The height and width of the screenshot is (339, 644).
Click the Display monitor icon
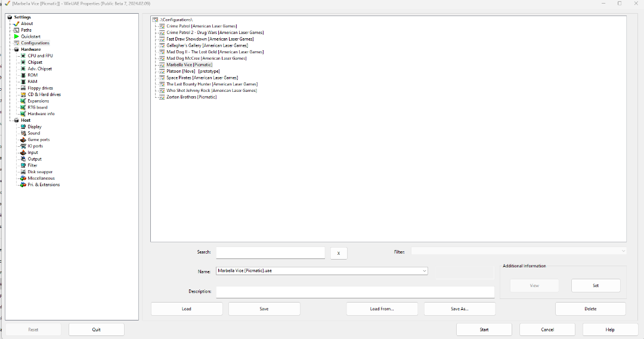pyautogui.click(x=23, y=127)
